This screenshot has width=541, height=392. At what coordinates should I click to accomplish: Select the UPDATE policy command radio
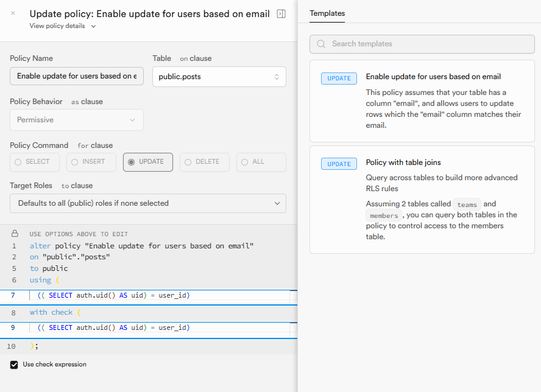[147, 162]
